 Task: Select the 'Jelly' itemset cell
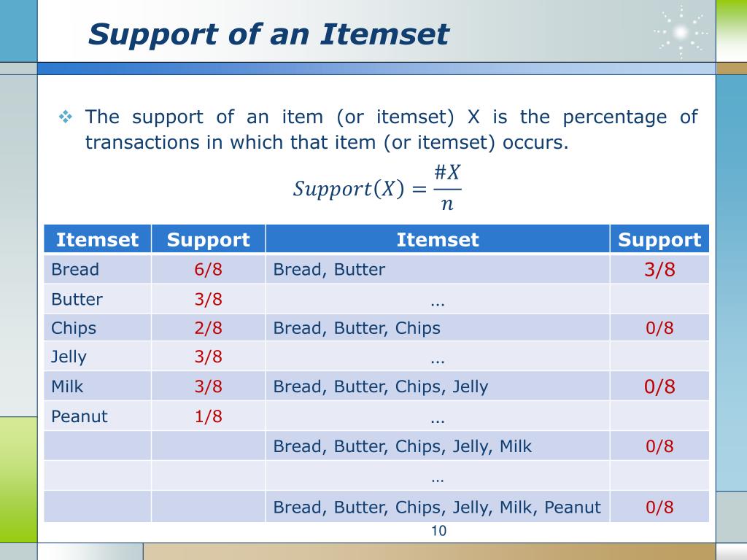[x=97, y=357]
